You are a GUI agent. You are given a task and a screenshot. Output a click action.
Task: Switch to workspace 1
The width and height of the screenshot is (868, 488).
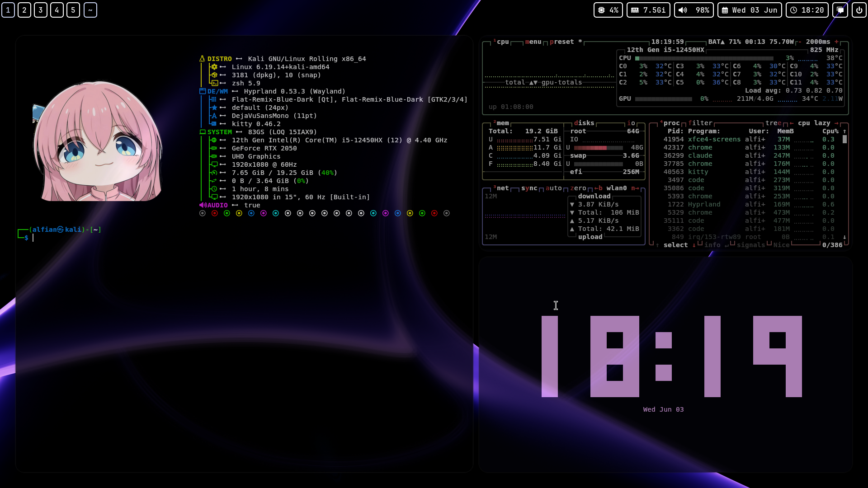[x=8, y=10]
